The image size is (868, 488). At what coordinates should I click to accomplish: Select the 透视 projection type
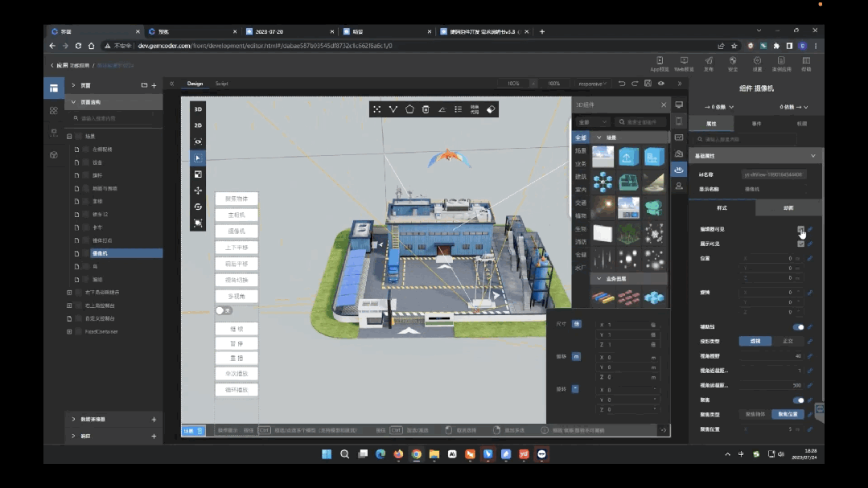point(755,342)
